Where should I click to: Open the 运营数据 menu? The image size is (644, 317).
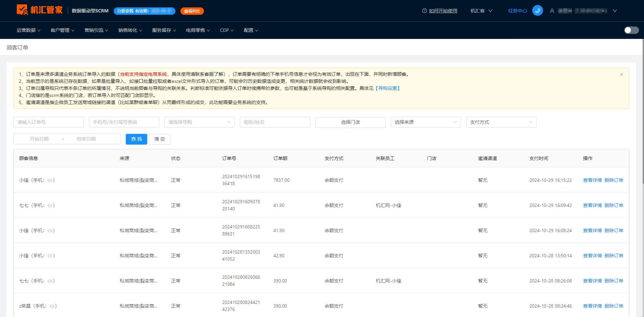coord(29,30)
